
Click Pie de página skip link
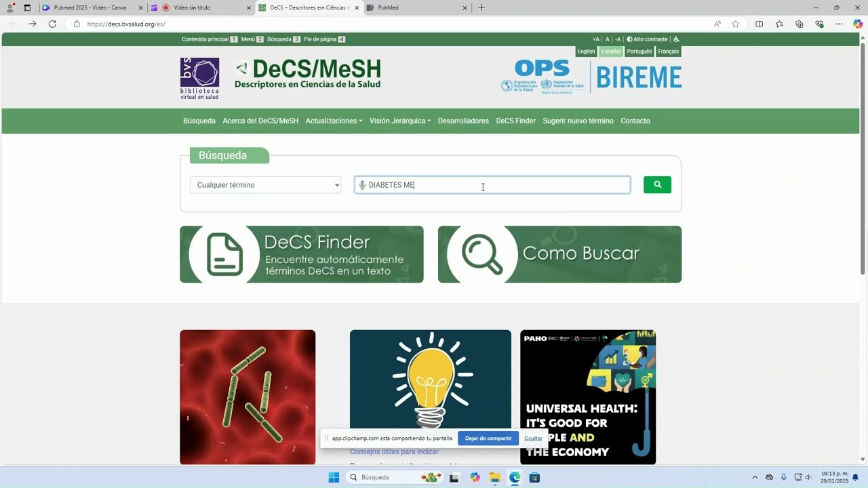click(x=325, y=39)
